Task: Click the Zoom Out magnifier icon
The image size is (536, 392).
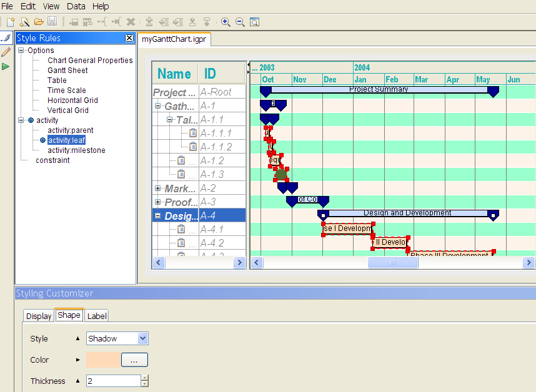Action: point(240,22)
